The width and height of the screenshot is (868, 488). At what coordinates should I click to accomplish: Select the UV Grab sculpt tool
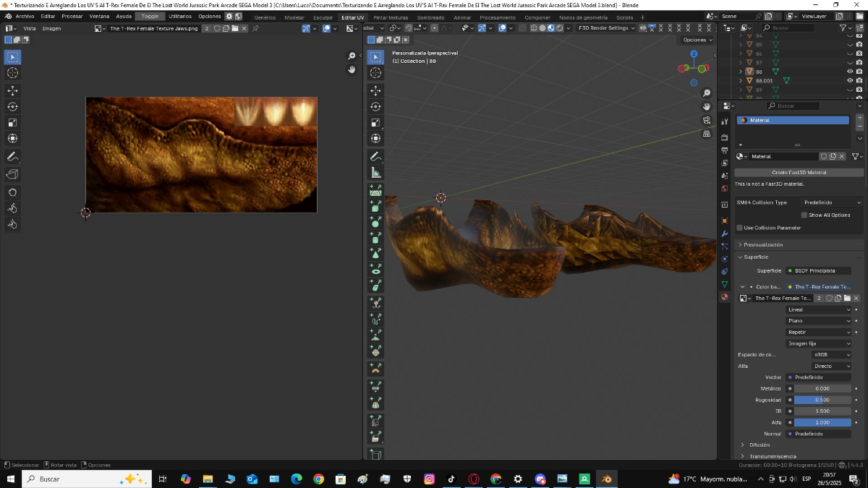(x=13, y=192)
